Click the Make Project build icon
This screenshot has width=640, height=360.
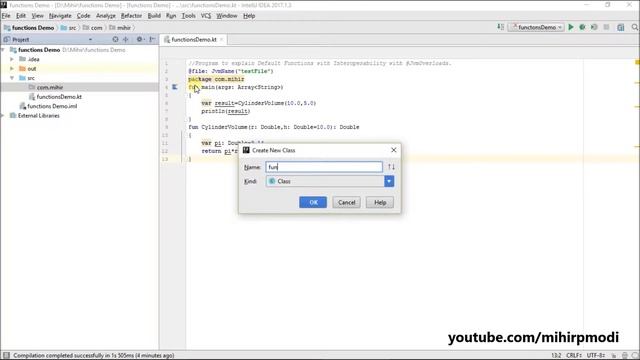(x=500, y=27)
